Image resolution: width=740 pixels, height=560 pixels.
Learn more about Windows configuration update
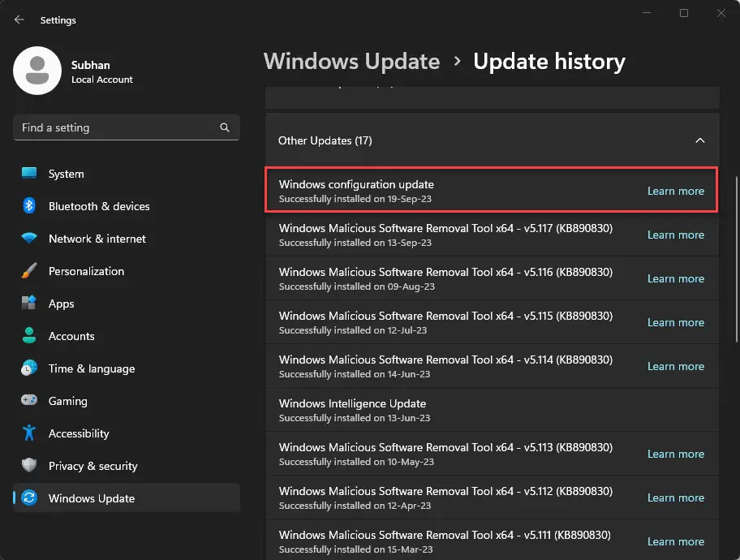pyautogui.click(x=676, y=191)
